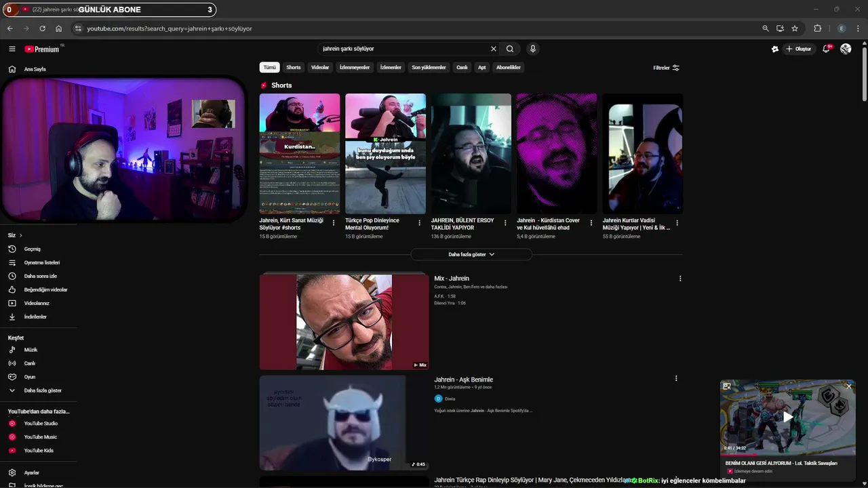868x488 pixels.
Task: Open Mix - Jahrein title link
Action: point(452,279)
